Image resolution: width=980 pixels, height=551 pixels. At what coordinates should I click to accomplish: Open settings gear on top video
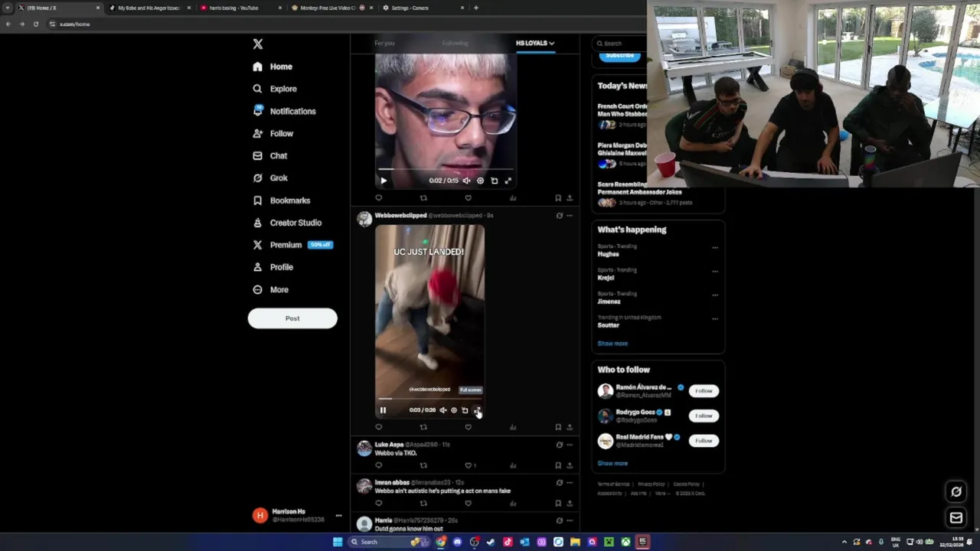480,181
